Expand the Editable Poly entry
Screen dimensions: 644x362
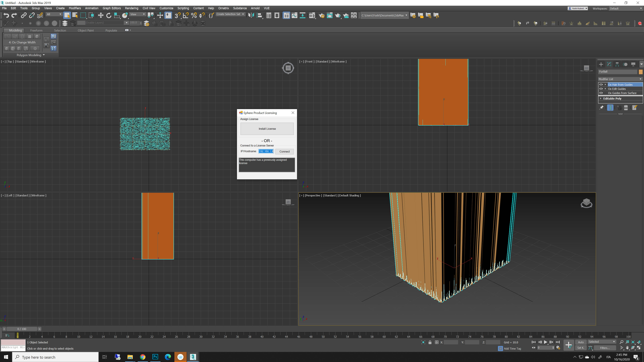tap(601, 98)
